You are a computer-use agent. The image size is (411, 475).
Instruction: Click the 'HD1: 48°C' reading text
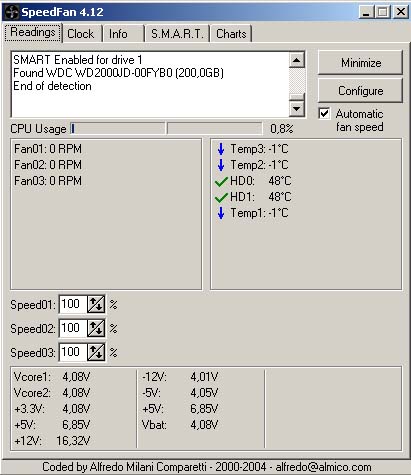(x=261, y=197)
